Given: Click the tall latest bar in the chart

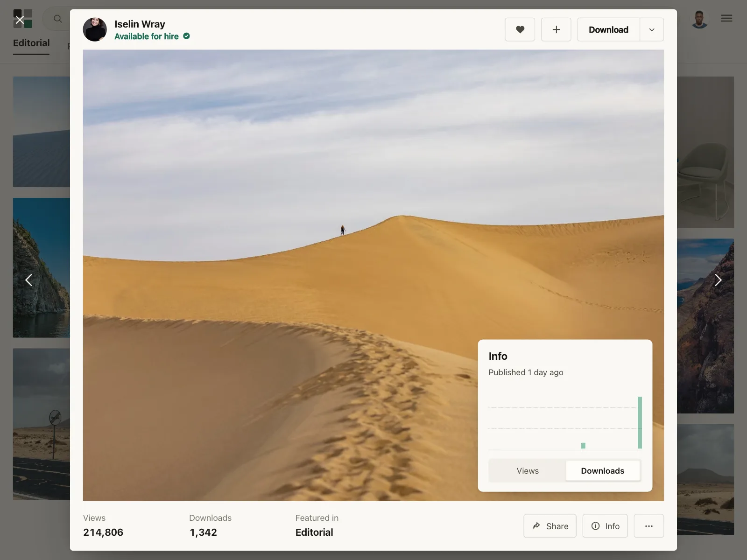Looking at the screenshot, I should pos(640,423).
